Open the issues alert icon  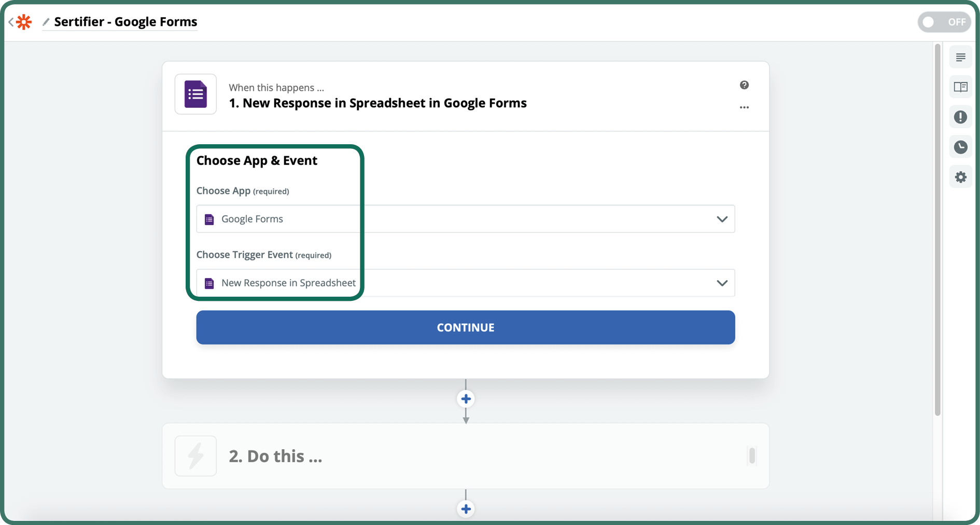pos(960,117)
